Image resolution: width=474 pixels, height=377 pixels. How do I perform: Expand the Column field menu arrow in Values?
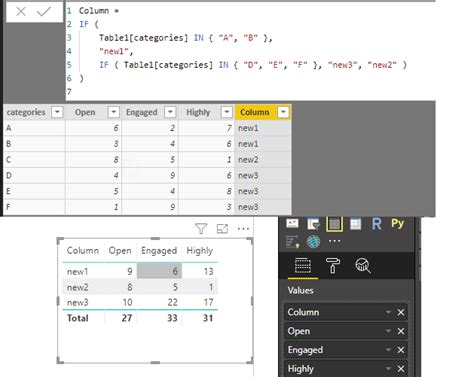click(388, 312)
